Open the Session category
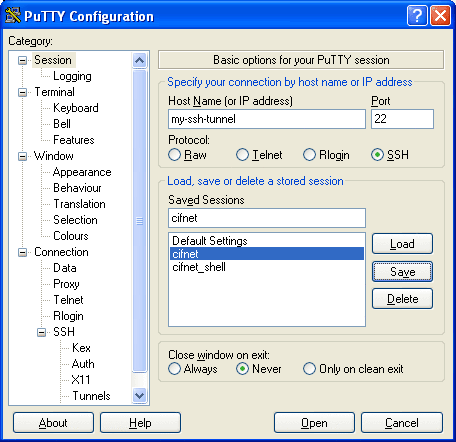456x442 pixels. [x=53, y=60]
